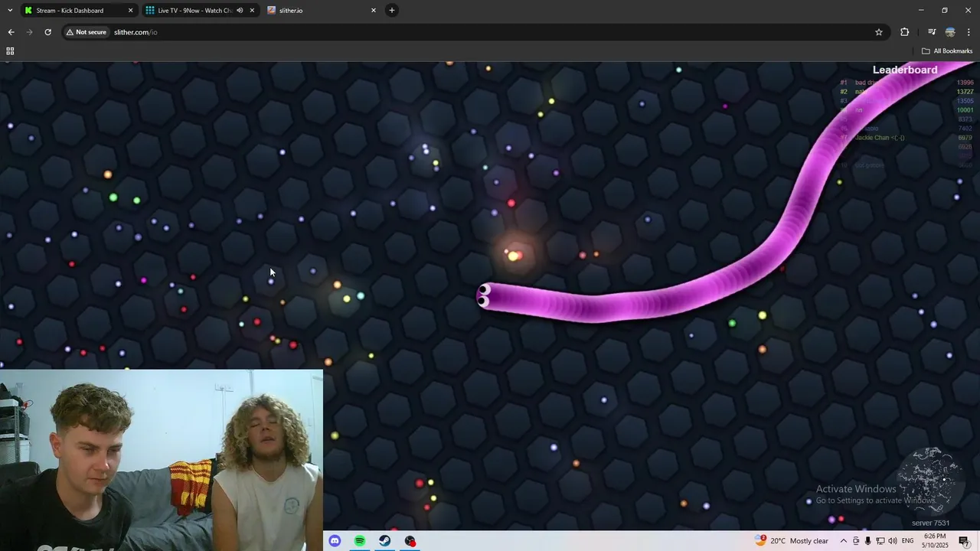This screenshot has height=551, width=980.
Task: Open Spotify from the taskbar
Action: pos(360,541)
